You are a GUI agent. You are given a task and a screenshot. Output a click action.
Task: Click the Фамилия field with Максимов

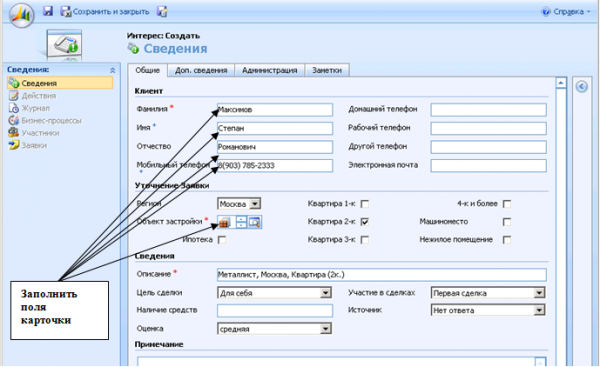pyautogui.click(x=275, y=110)
